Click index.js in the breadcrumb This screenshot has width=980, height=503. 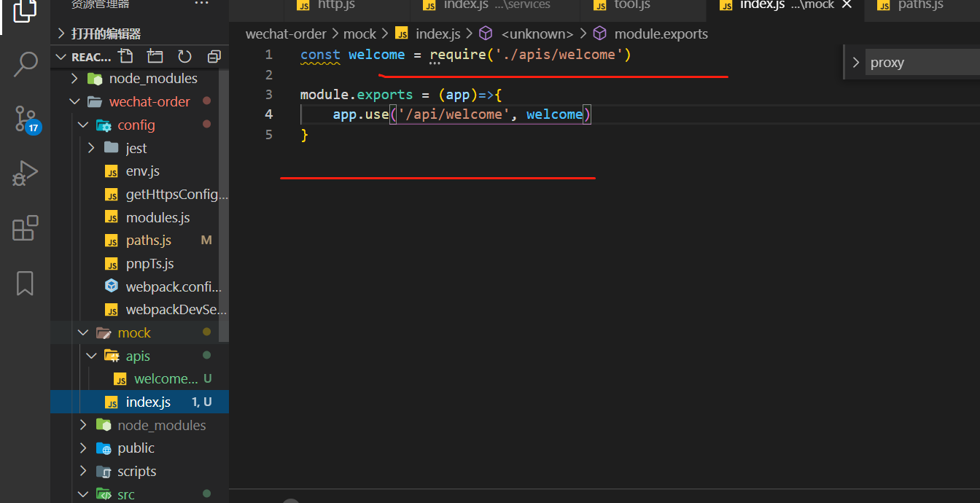(437, 34)
